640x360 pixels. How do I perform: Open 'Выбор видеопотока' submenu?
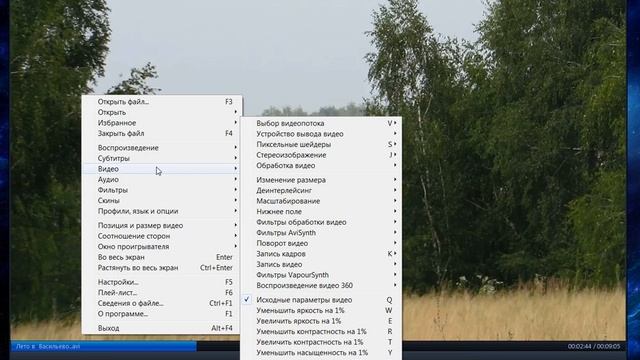coord(321,123)
